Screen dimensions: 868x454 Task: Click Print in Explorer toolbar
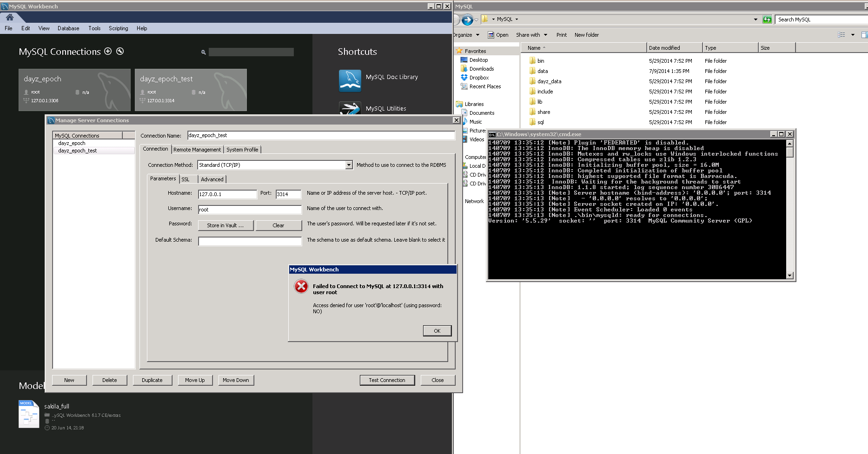pos(562,35)
